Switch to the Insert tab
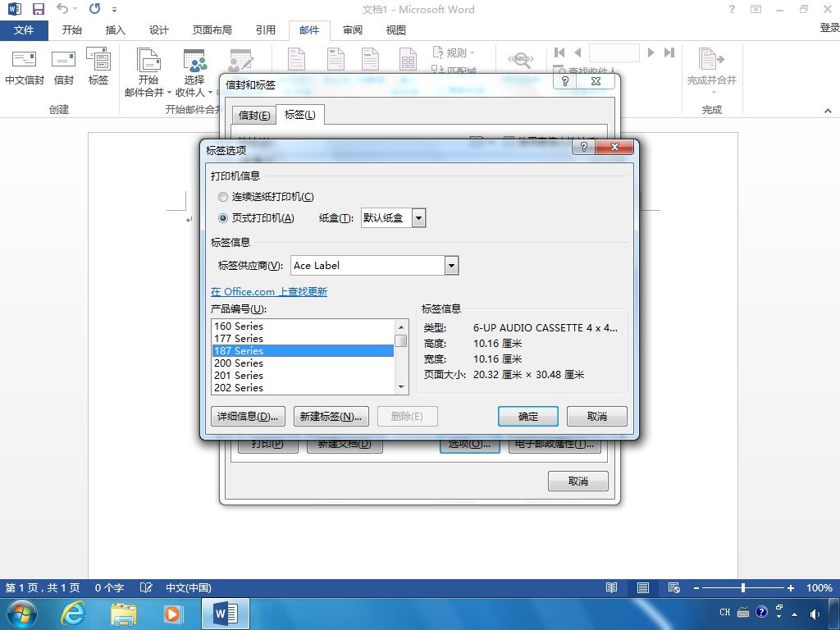 point(115,30)
